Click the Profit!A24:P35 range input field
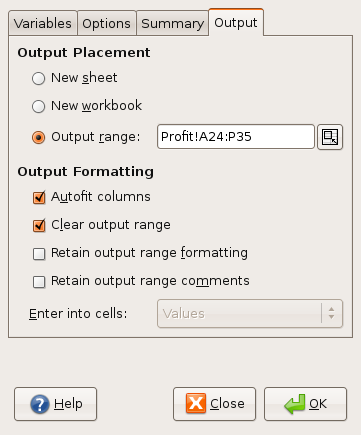 tap(236, 137)
